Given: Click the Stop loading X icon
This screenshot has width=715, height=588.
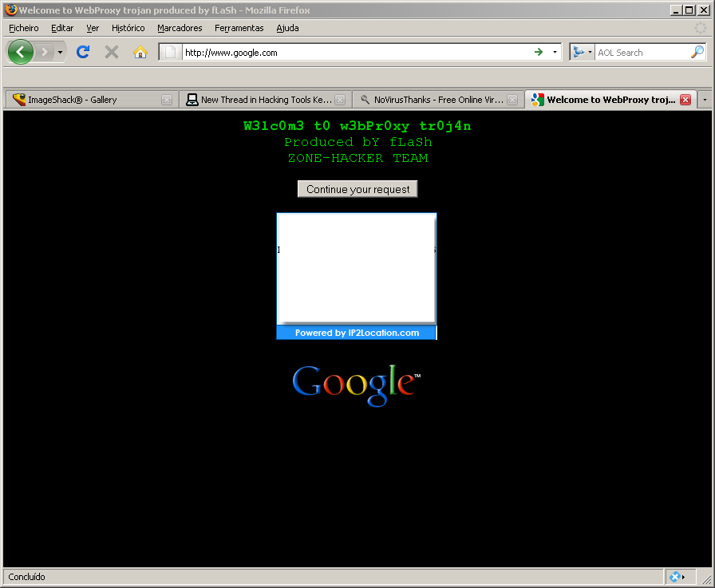Looking at the screenshot, I should point(111,52).
